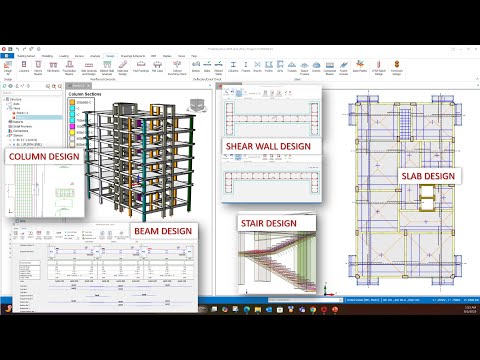Expand the Structure tree root node
480x360 pixels.
[4, 99]
